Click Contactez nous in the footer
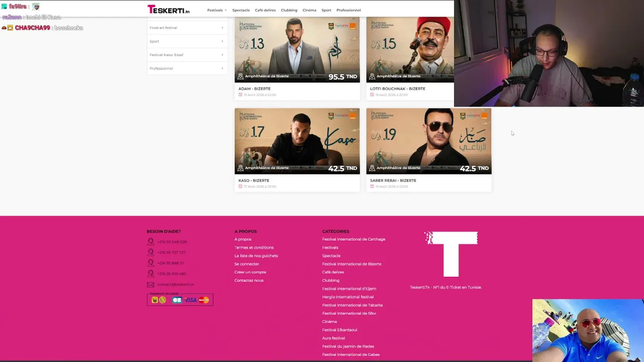This screenshot has width=644, height=362. pos(249,281)
